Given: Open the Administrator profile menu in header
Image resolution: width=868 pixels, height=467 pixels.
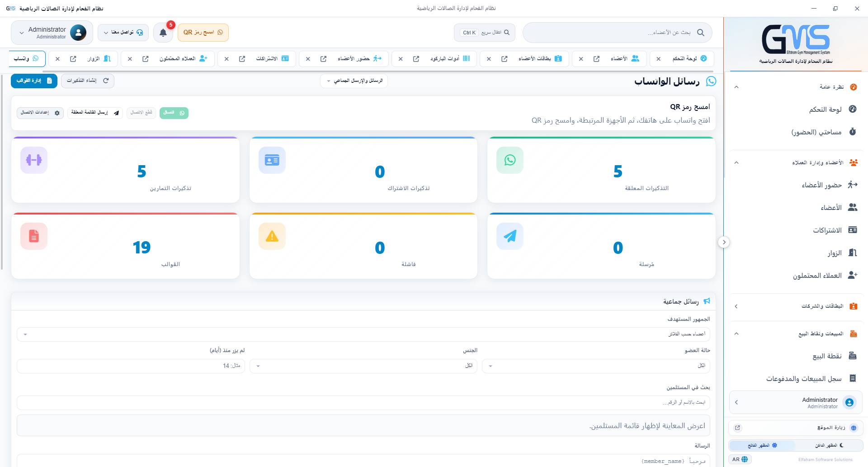Looking at the screenshot, I should tap(52, 33).
